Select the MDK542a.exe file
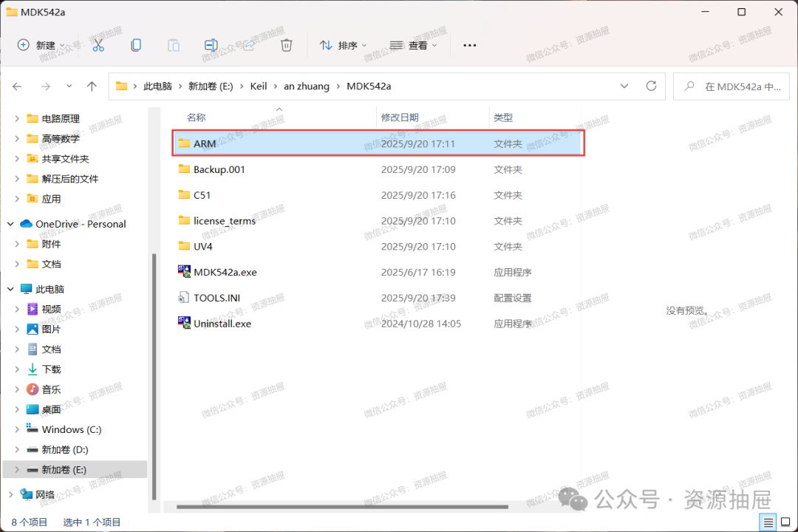The height and width of the screenshot is (532, 798). [x=378, y=273]
